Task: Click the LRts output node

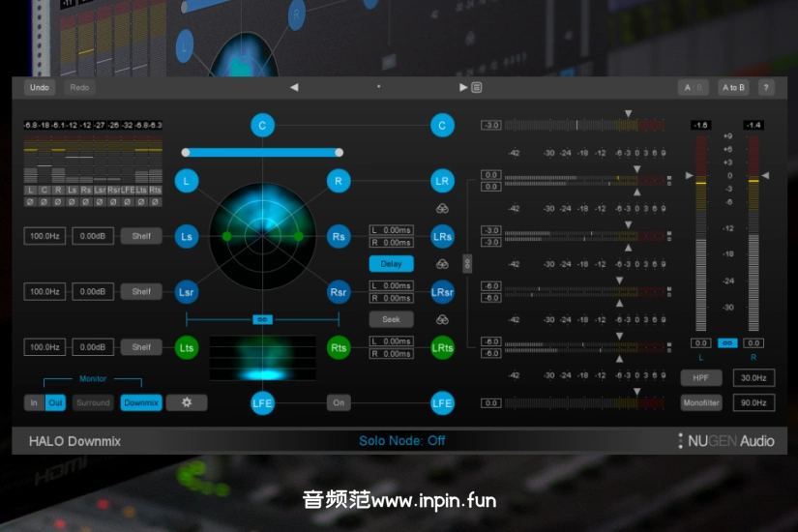Action: [x=442, y=347]
